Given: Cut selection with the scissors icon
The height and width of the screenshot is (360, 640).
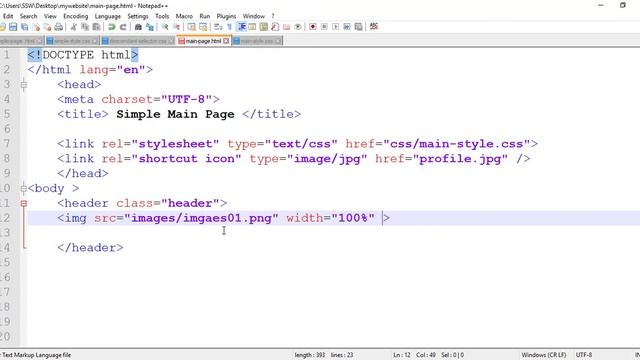Looking at the screenshot, I should (x=73, y=27).
